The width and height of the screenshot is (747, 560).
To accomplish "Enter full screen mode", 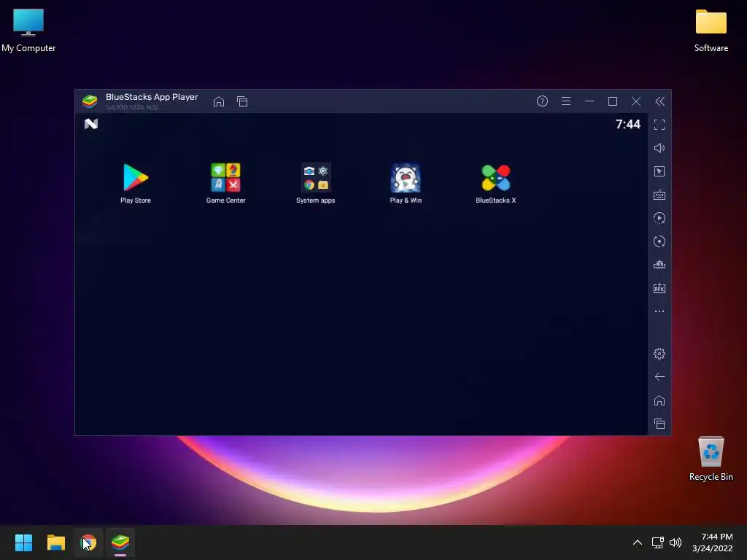I will point(659,125).
